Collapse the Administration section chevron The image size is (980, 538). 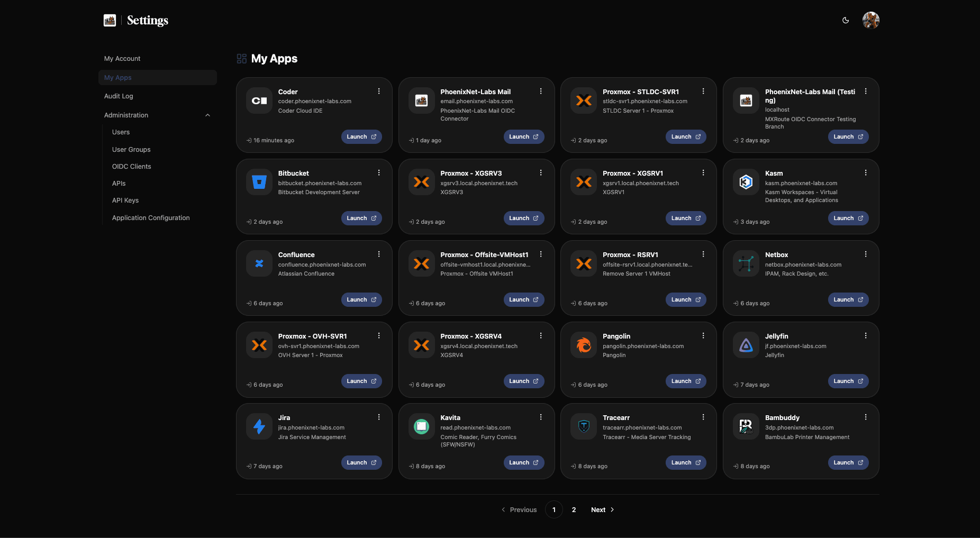pos(207,115)
